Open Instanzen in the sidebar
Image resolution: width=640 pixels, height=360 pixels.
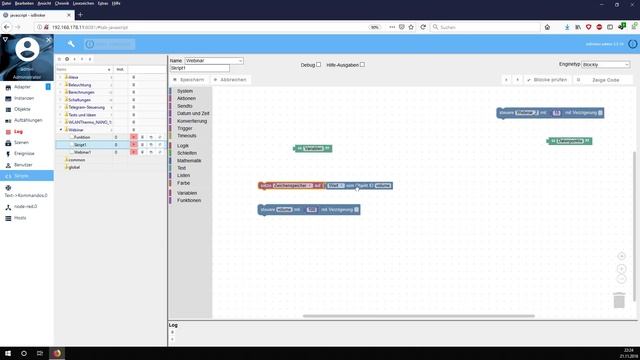click(24, 98)
